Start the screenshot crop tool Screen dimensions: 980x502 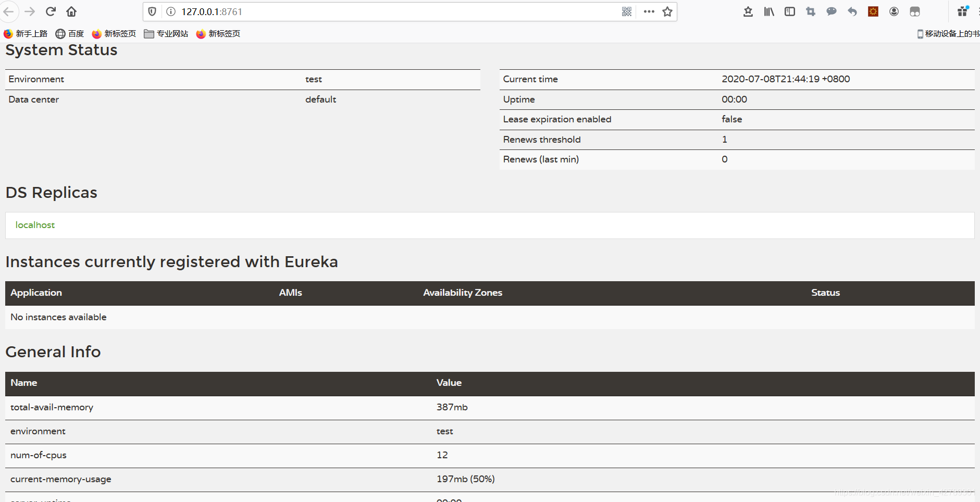pos(811,11)
